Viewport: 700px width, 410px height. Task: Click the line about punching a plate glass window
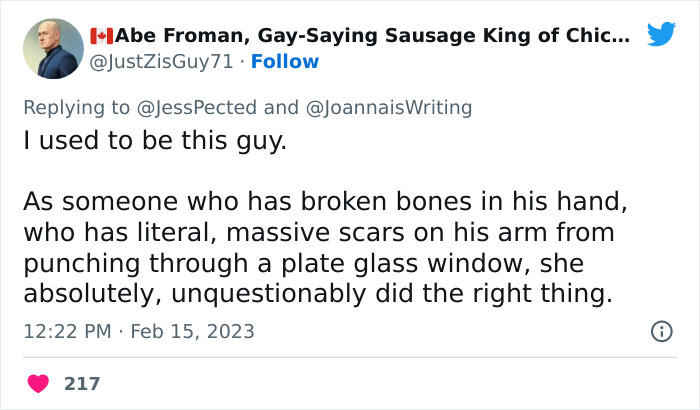[x=304, y=264]
